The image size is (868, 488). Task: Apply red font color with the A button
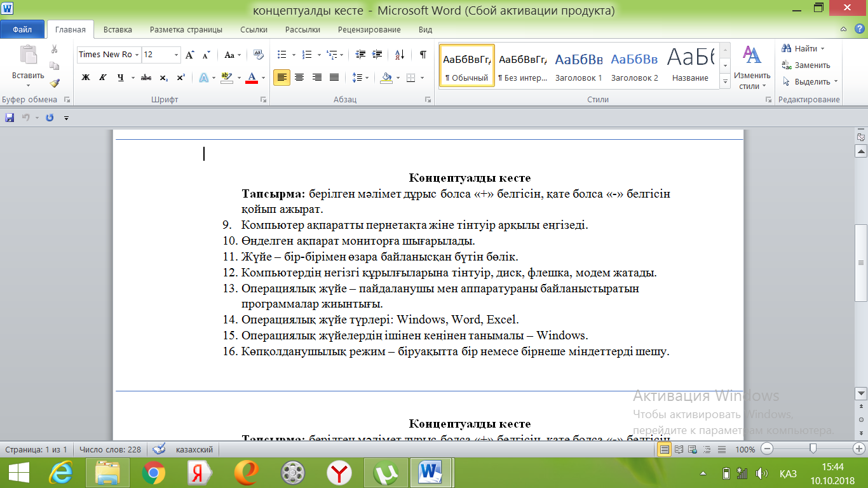pos(252,78)
